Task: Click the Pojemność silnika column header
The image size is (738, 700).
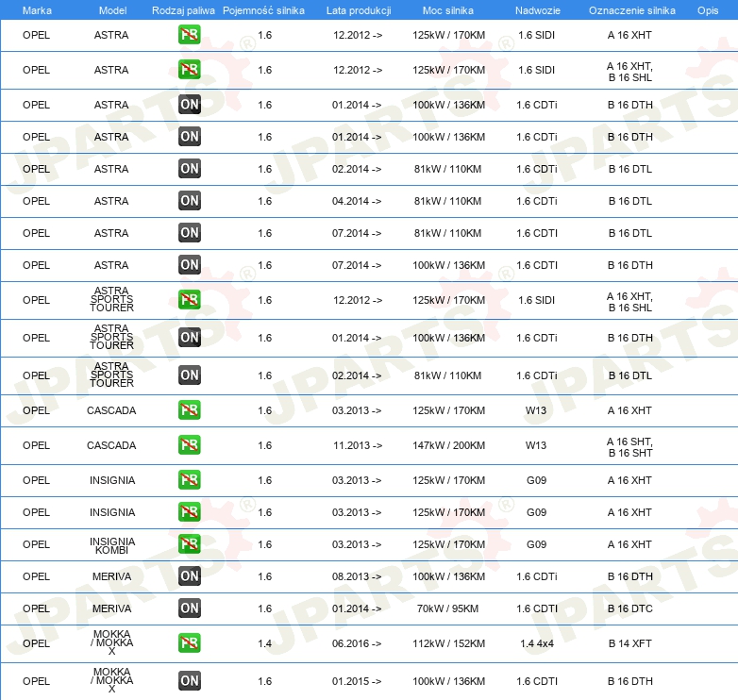Action: coord(263,10)
